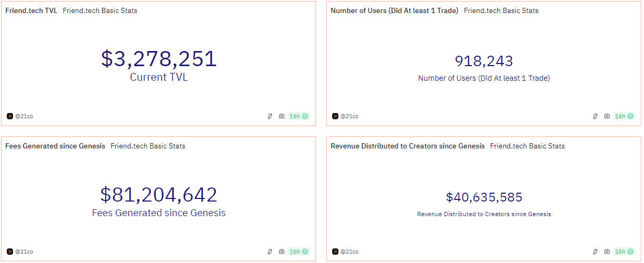This screenshot has height=263, width=644.
Task: Open the query icon in Fees Generated panel
Action: pyautogui.click(x=270, y=252)
